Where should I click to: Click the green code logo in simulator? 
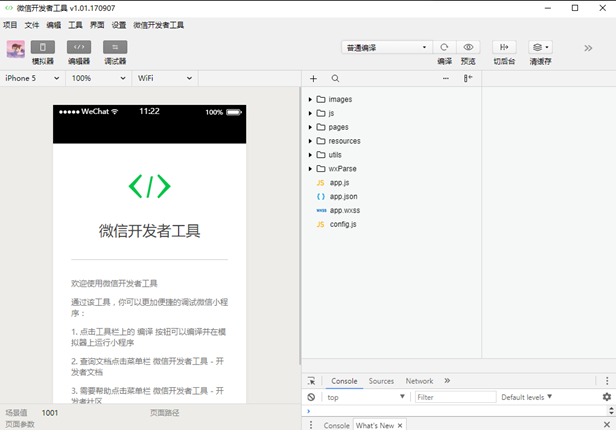point(150,186)
